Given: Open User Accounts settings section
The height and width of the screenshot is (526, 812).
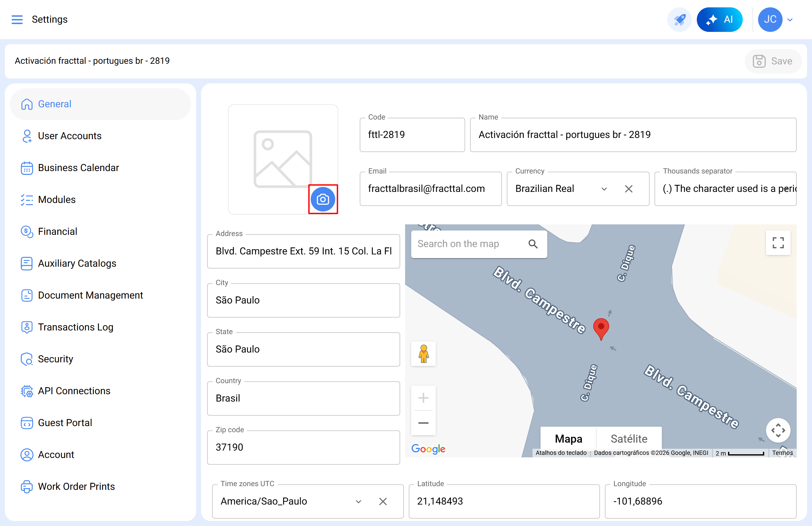Looking at the screenshot, I should 70,136.
